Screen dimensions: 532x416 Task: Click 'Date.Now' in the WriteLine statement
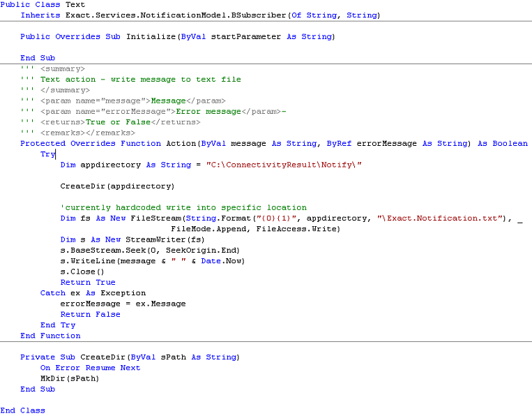pos(221,261)
